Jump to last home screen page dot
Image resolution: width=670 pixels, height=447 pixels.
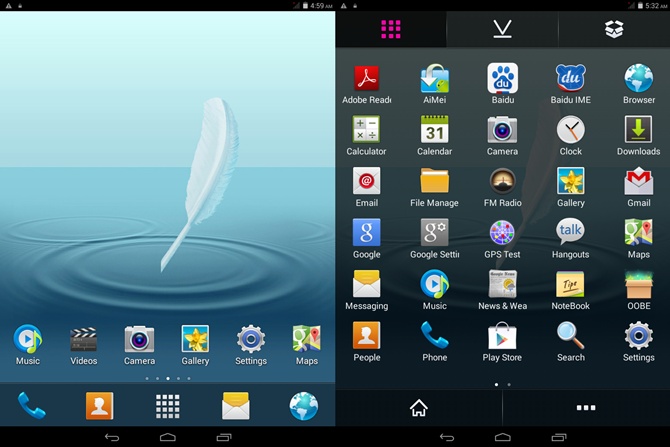189,379
